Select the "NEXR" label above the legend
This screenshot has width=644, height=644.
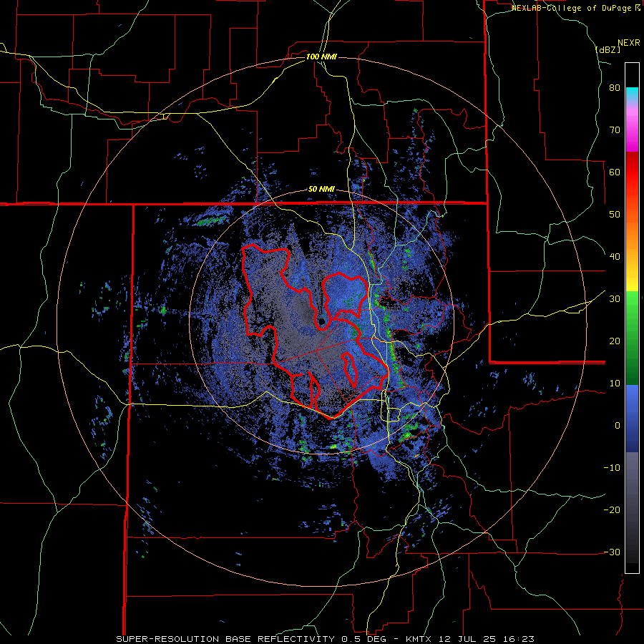click(628, 43)
